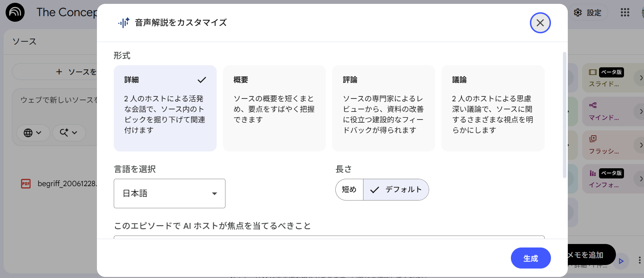The height and width of the screenshot is (278, 644).
Task: Click the フラッシュ flashcards icon
Action: (x=593, y=138)
